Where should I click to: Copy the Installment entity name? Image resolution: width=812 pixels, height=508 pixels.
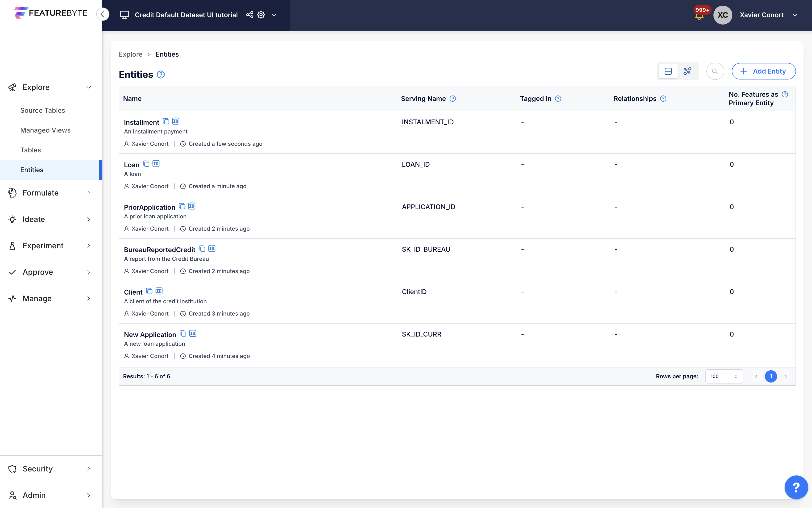(166, 121)
